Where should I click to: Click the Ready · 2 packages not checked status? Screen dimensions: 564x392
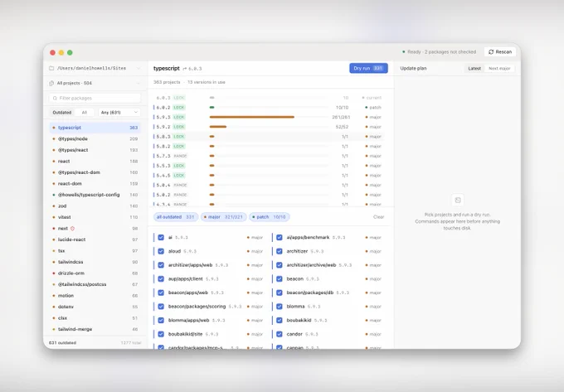440,52
